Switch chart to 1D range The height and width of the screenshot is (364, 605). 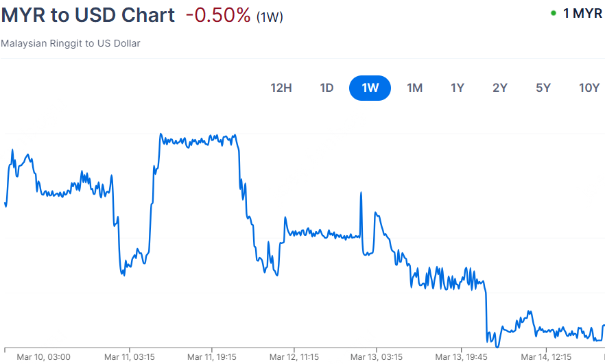point(327,88)
